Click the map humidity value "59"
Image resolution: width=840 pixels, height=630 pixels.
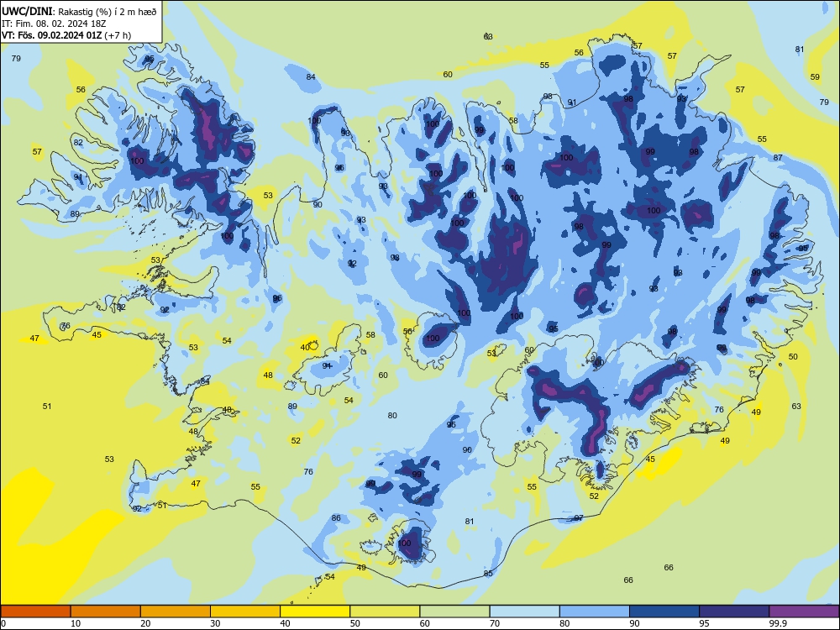815,77
